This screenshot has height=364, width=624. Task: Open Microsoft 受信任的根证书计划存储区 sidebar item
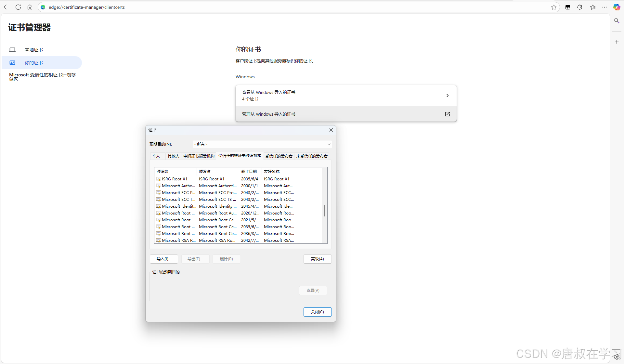42,77
